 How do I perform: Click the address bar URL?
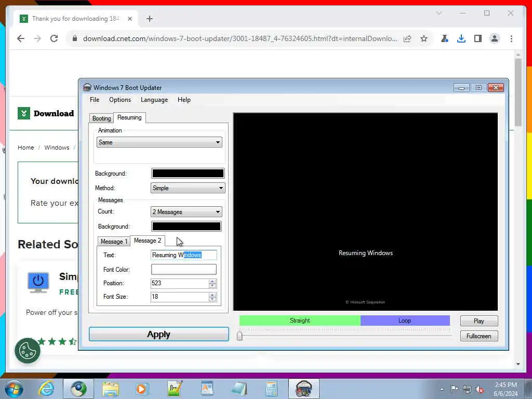pos(240,38)
